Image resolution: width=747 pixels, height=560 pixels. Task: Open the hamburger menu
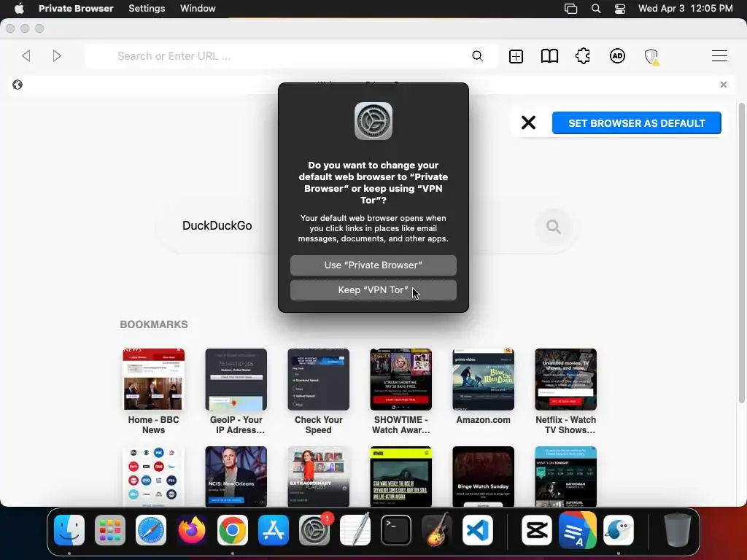click(x=719, y=56)
